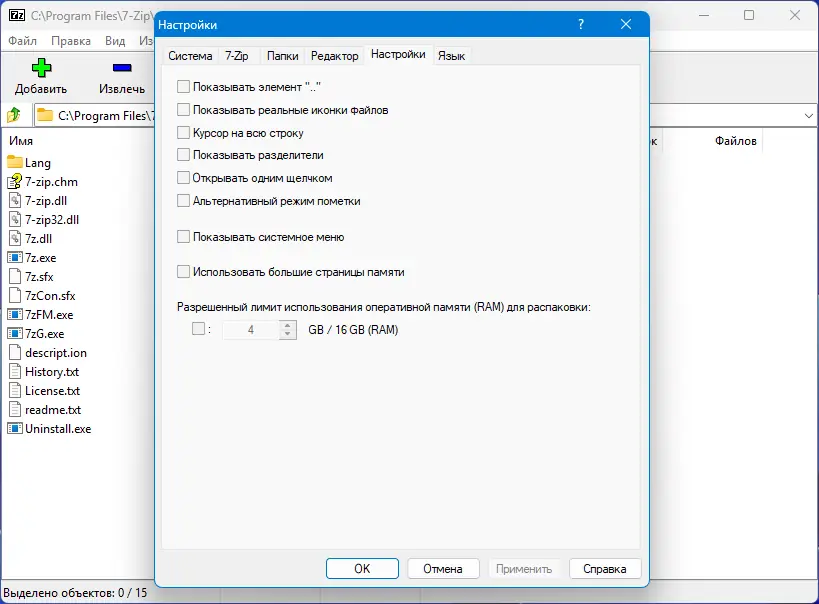The image size is (819, 604).
Task: Enable Открывать одним щелчком checkbox
Action: 183,177
